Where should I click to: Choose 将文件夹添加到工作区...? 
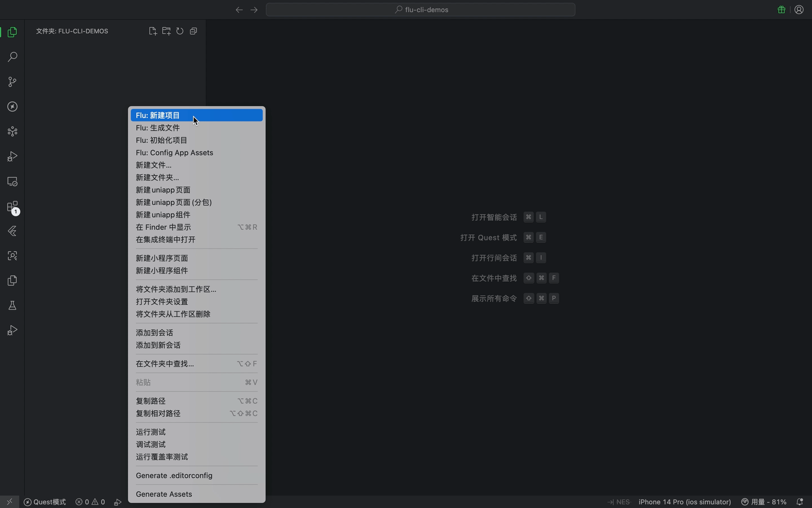pos(197,289)
